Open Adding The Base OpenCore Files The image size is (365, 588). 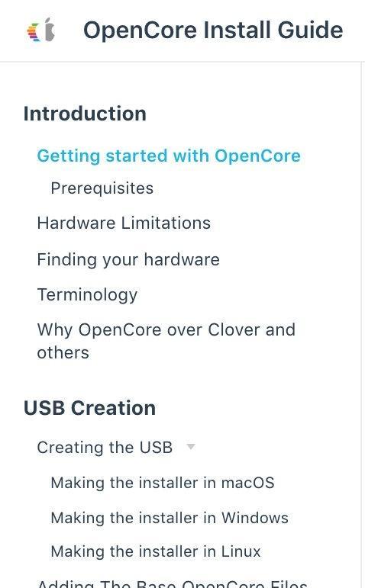point(173,583)
